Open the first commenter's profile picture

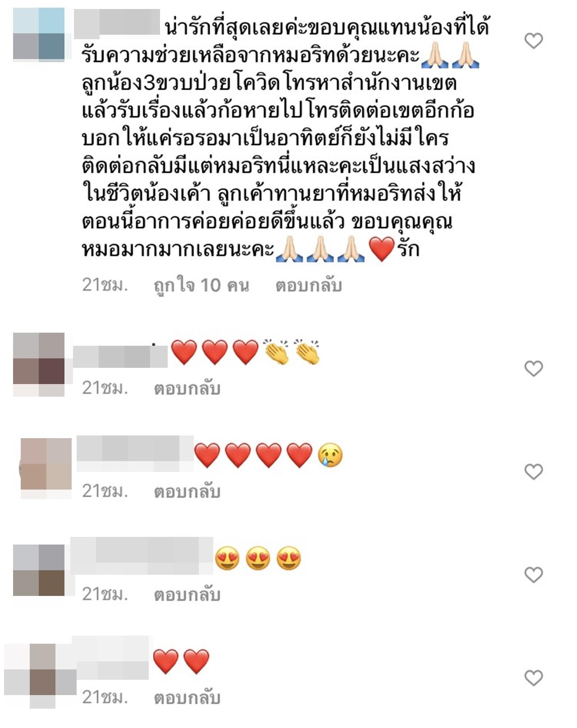[39, 34]
